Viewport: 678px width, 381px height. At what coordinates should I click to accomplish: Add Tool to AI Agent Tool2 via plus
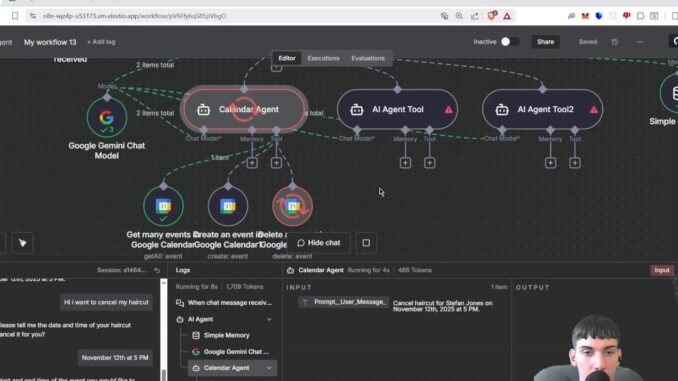tap(575, 163)
